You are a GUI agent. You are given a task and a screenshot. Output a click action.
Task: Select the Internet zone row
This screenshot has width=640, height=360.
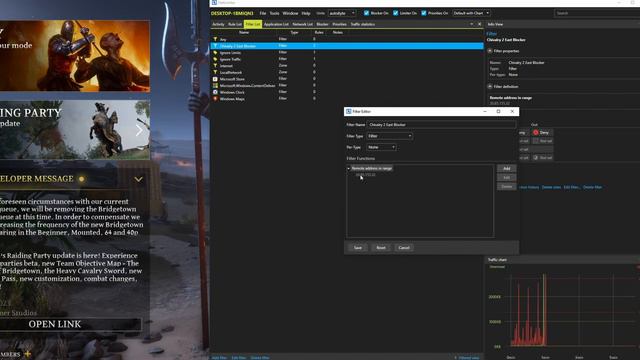347,66
